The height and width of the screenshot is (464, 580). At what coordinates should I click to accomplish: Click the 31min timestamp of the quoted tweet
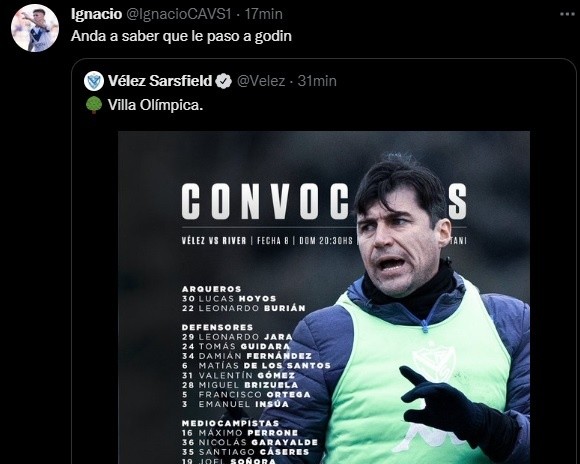point(317,81)
